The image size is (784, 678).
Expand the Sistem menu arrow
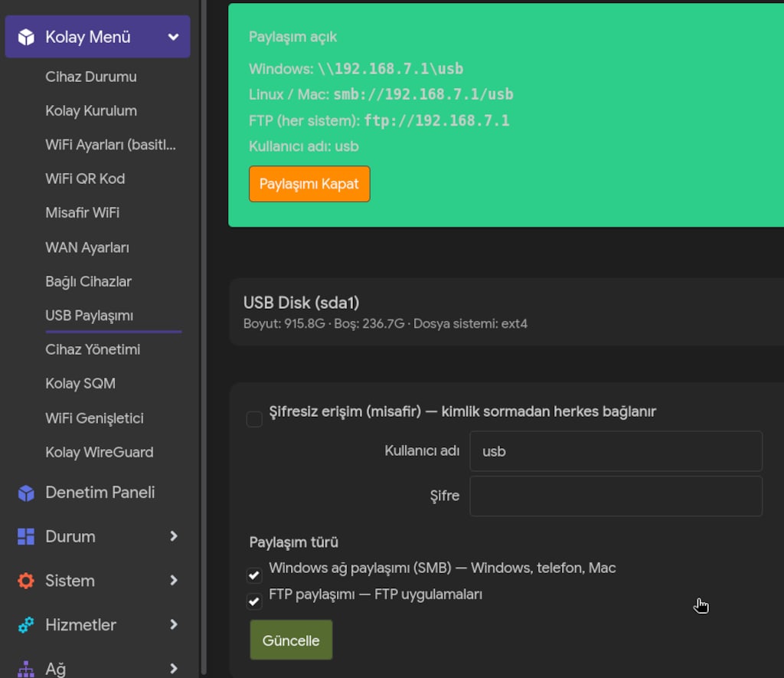point(174,581)
